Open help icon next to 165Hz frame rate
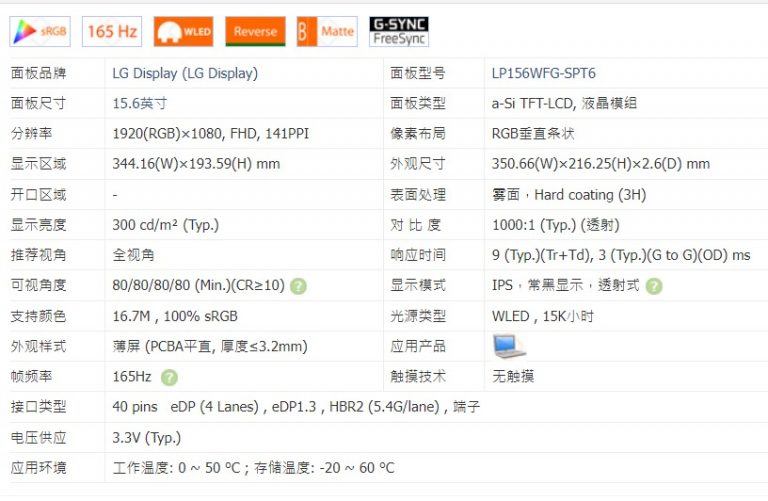This screenshot has width=768, height=501. coord(169,378)
